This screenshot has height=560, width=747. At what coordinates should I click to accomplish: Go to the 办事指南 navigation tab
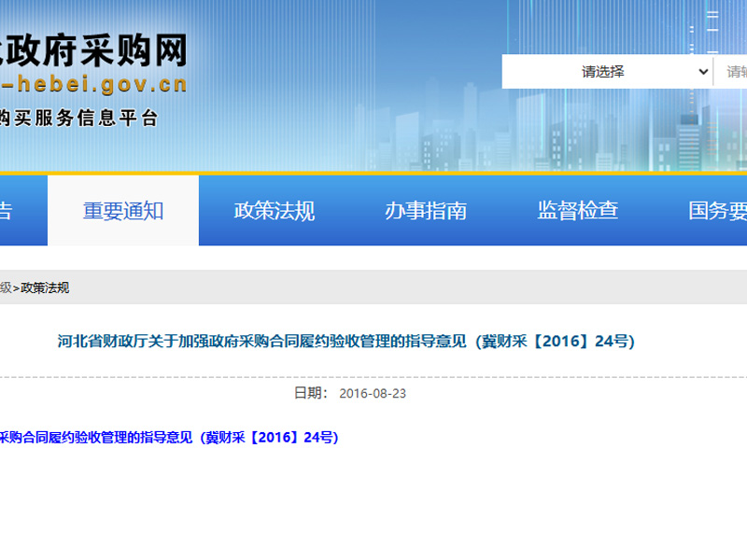pos(426,211)
